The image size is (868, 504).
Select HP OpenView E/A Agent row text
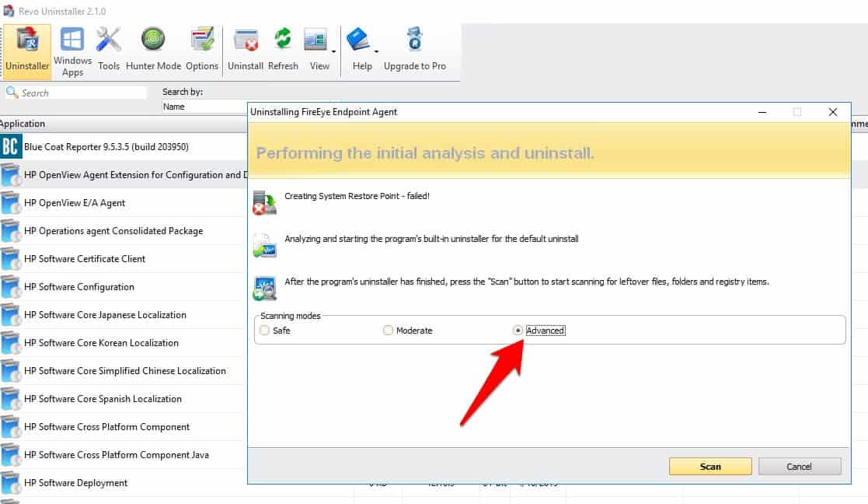coord(75,203)
